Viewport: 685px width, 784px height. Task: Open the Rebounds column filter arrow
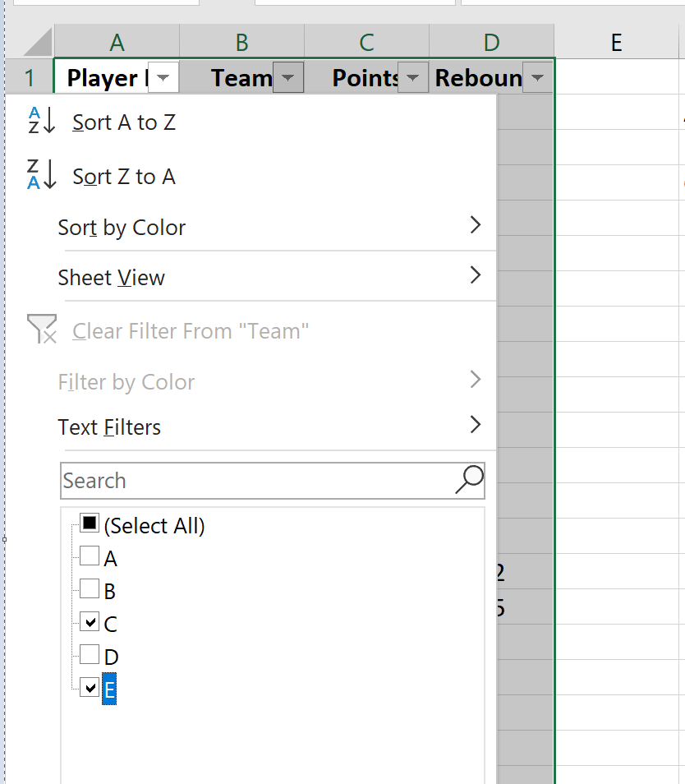[x=538, y=76]
